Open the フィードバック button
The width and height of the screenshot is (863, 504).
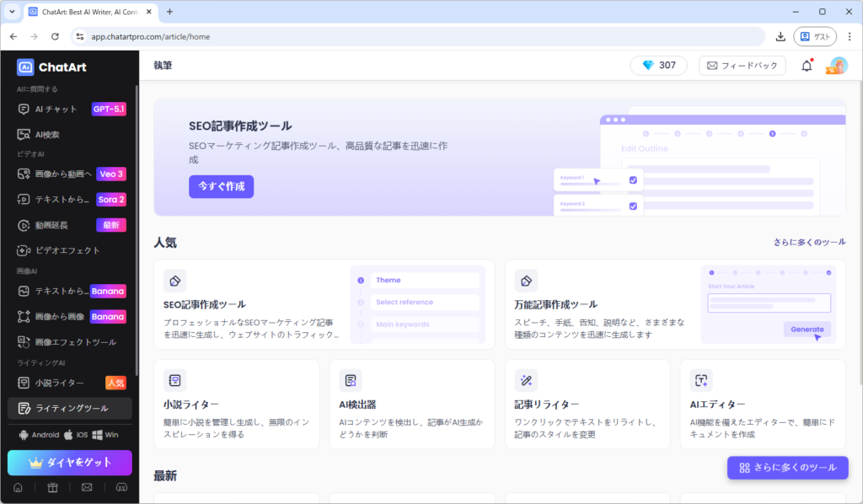click(742, 66)
